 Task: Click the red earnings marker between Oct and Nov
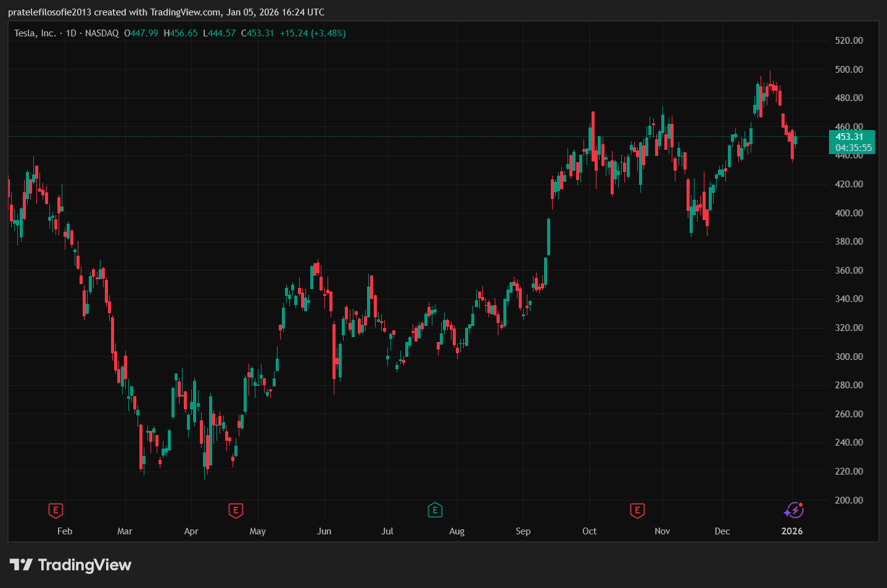tap(637, 510)
